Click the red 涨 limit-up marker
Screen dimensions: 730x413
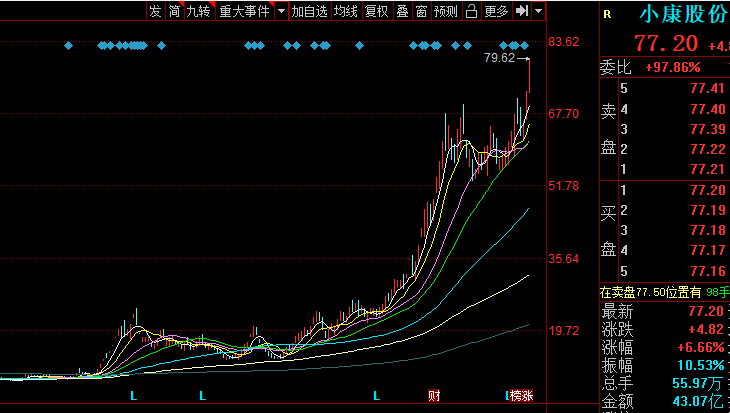(x=527, y=396)
